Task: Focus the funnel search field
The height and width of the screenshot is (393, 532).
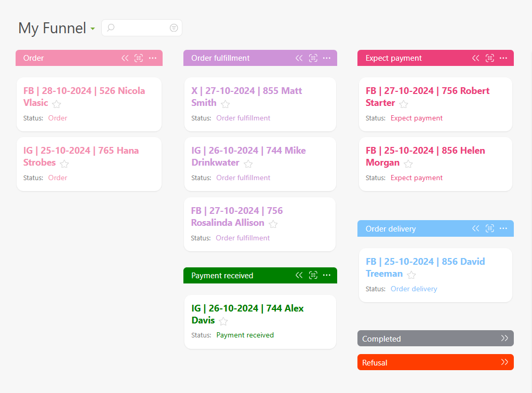Action: click(142, 28)
